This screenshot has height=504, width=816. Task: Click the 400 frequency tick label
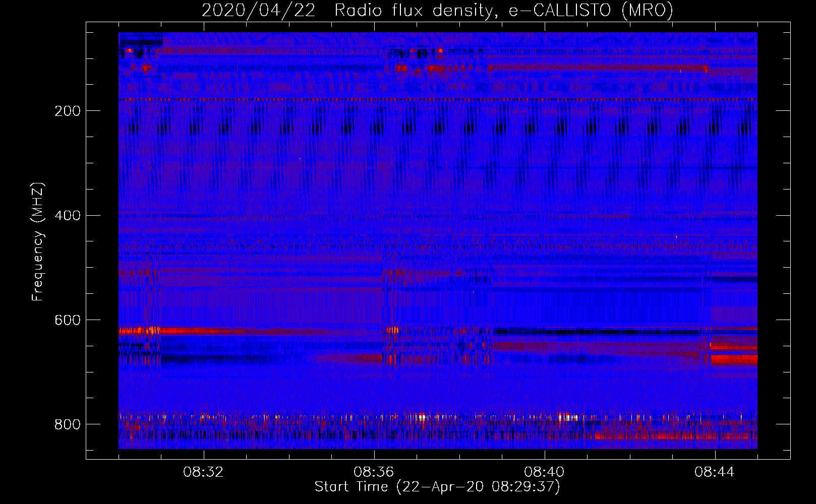pyautogui.click(x=68, y=216)
